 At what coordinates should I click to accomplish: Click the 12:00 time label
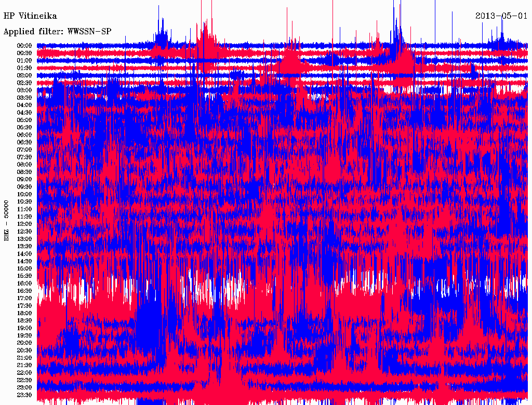(24, 224)
